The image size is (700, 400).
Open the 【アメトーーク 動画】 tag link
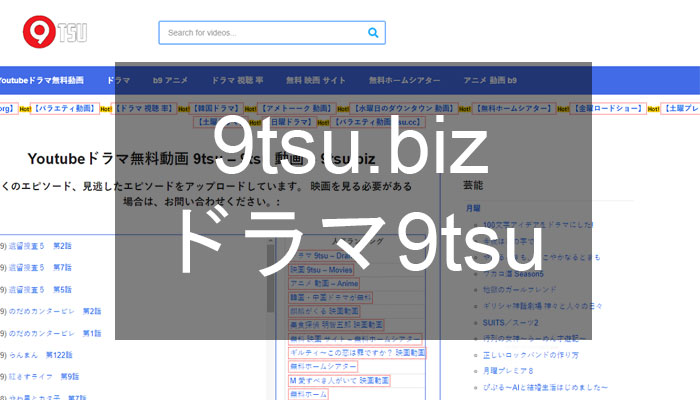coord(296,108)
